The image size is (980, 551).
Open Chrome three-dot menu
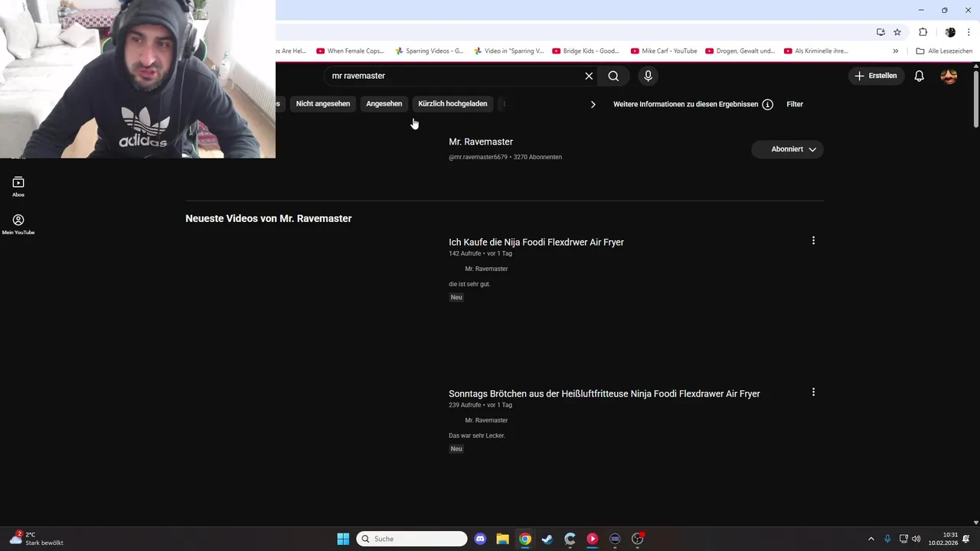click(969, 32)
